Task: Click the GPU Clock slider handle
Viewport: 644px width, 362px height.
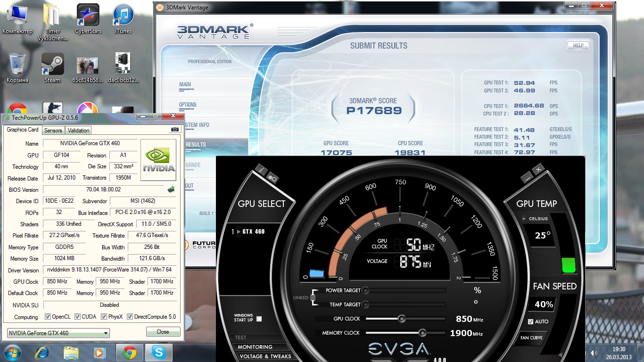Action: 401,319
